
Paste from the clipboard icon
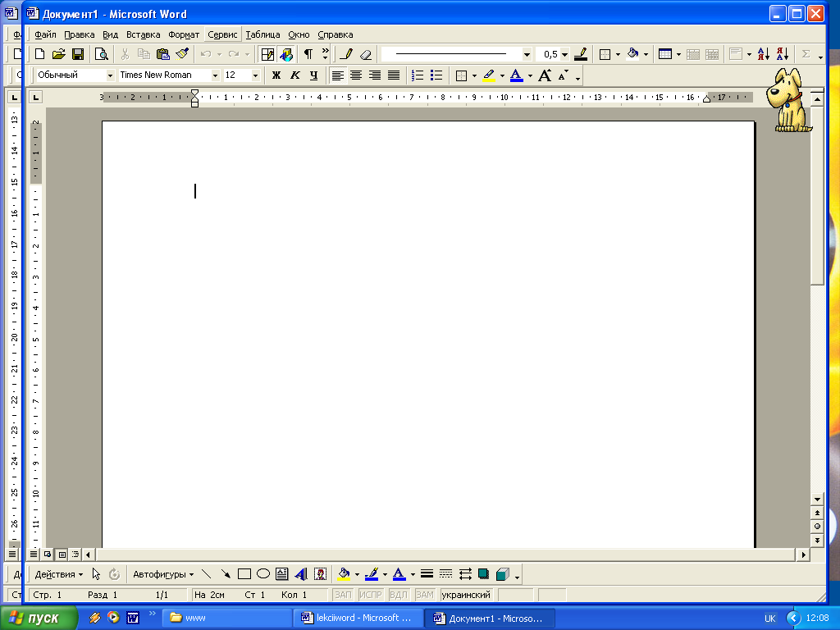coord(163,54)
